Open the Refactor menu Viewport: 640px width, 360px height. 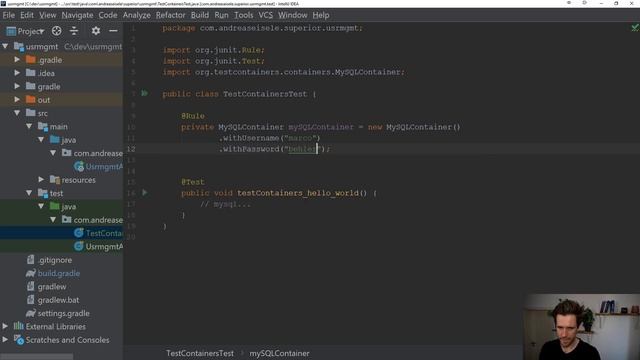click(171, 15)
